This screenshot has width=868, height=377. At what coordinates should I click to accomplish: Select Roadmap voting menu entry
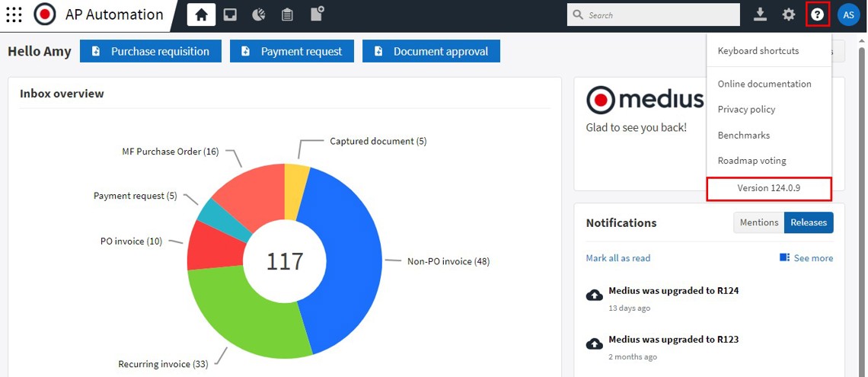(x=752, y=161)
